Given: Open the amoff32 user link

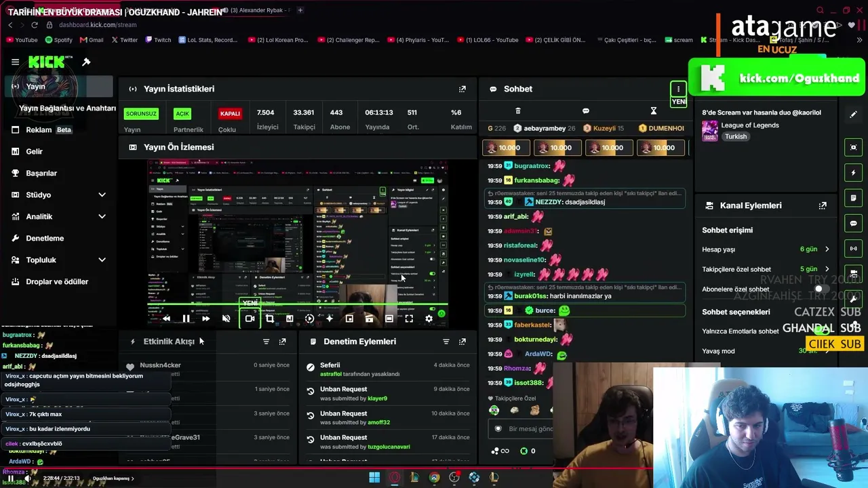Looking at the screenshot, I should [x=378, y=422].
